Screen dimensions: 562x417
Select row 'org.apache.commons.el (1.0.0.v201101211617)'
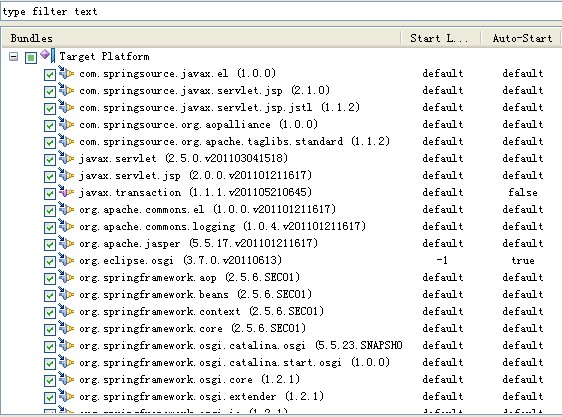(207, 210)
